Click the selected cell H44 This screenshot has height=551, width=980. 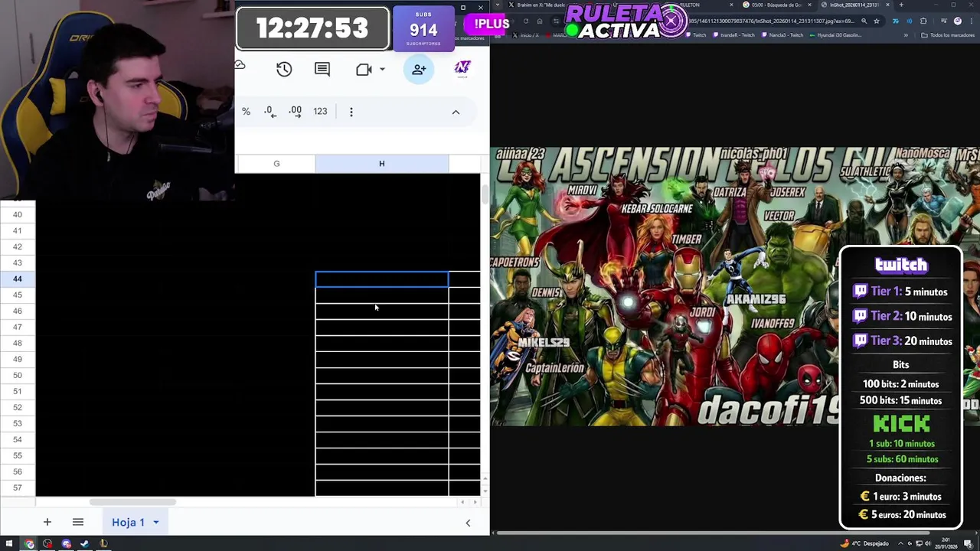coord(382,279)
